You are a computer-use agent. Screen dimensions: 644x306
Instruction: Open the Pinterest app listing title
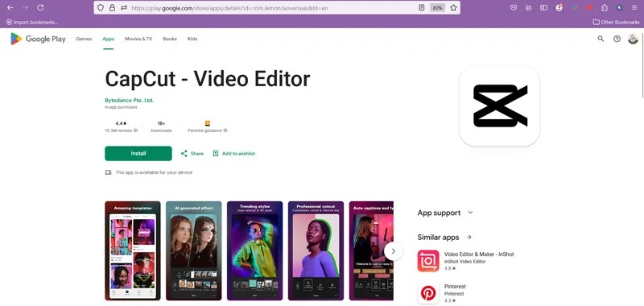click(x=455, y=287)
